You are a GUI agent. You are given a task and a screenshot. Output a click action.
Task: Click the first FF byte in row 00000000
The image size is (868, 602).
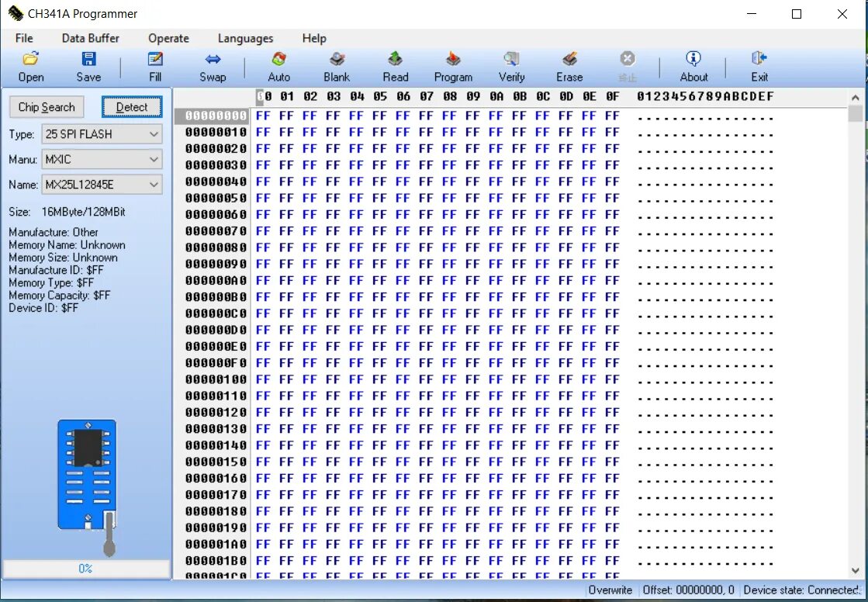(263, 116)
